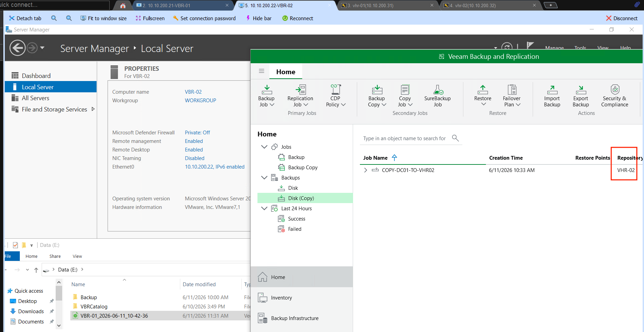This screenshot has height=332, width=644.
Task: Select Failed under Last 24 Hours
Action: coord(294,229)
